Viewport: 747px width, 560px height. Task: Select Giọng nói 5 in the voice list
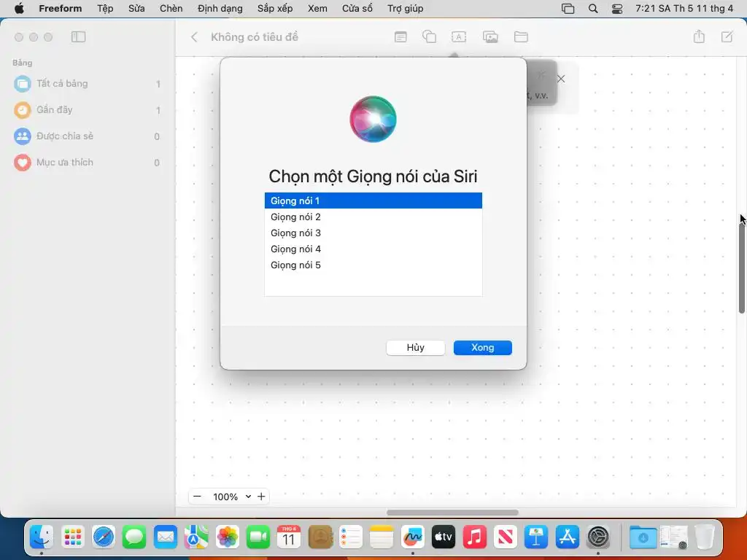(x=373, y=265)
